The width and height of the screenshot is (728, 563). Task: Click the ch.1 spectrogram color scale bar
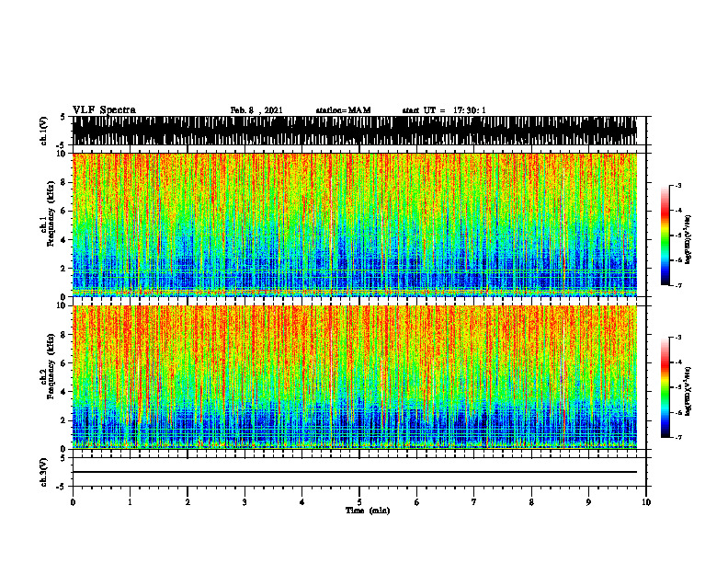(x=665, y=236)
